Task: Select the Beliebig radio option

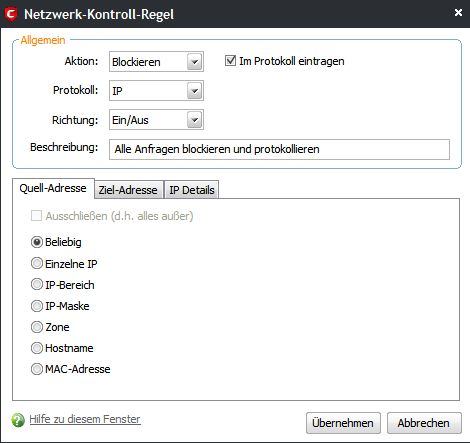Action: pyautogui.click(x=37, y=242)
